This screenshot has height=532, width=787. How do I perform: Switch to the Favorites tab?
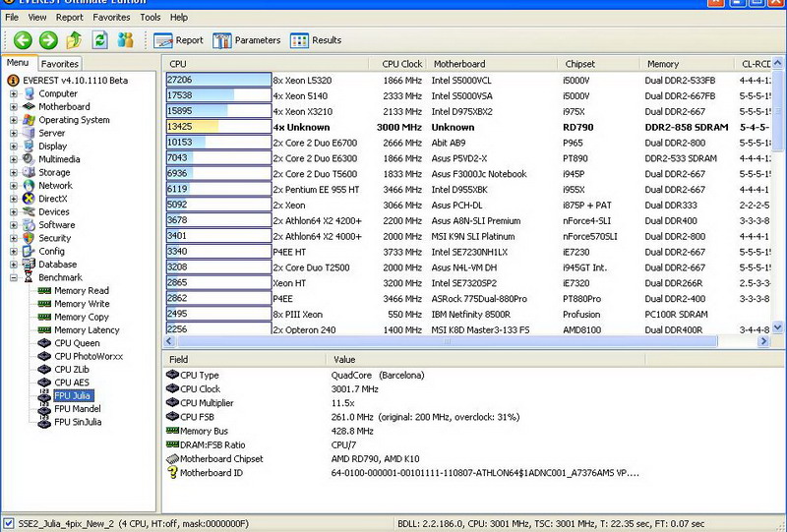[x=60, y=64]
